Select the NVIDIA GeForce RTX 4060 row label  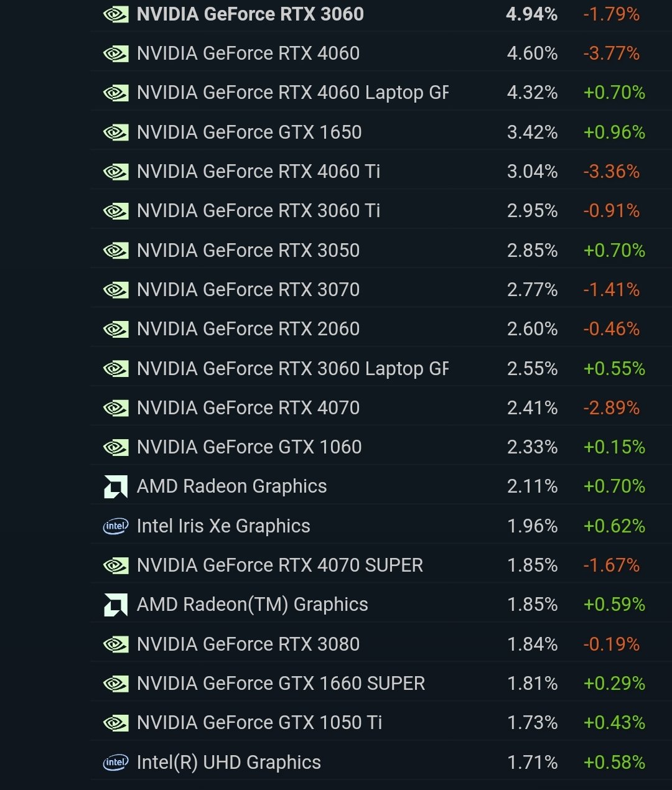click(x=248, y=53)
